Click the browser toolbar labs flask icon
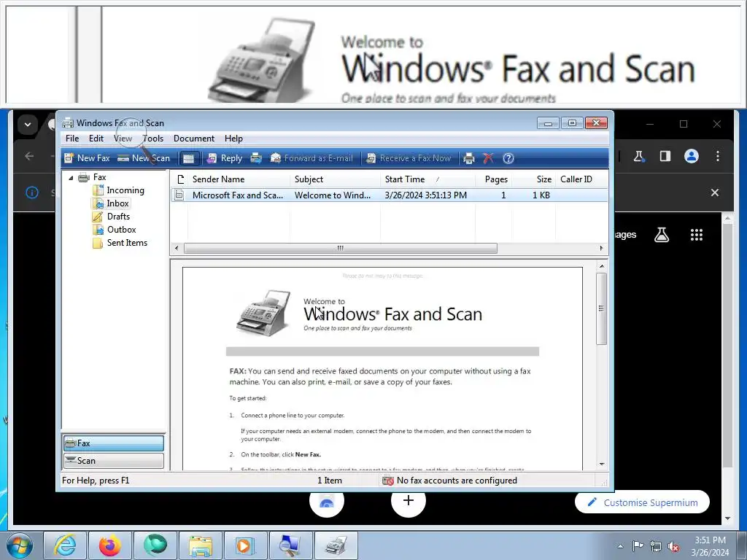This screenshot has width=747, height=560. click(x=639, y=156)
